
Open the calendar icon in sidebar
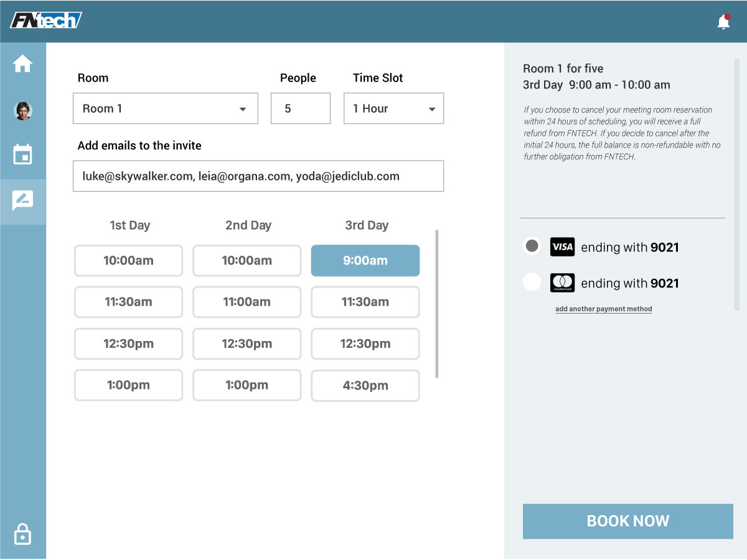coord(23,154)
